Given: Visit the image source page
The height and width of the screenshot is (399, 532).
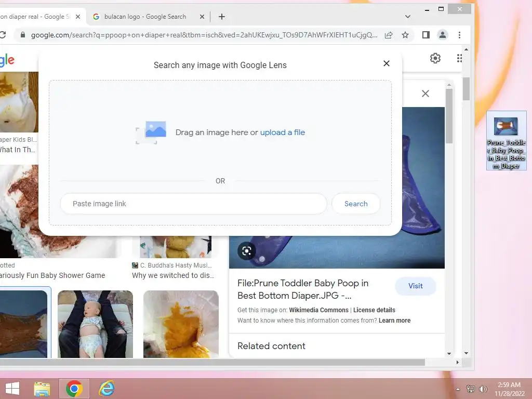Looking at the screenshot, I should pos(415,286).
